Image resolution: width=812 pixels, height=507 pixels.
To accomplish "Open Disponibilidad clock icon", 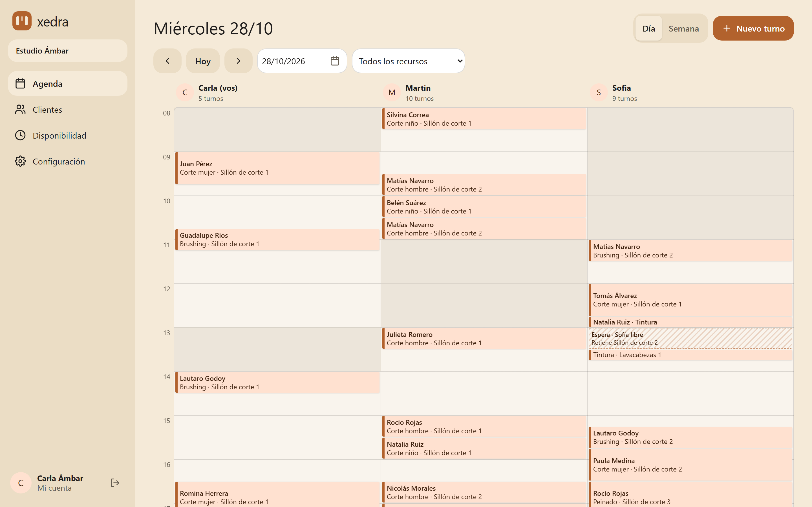I will click(x=20, y=135).
